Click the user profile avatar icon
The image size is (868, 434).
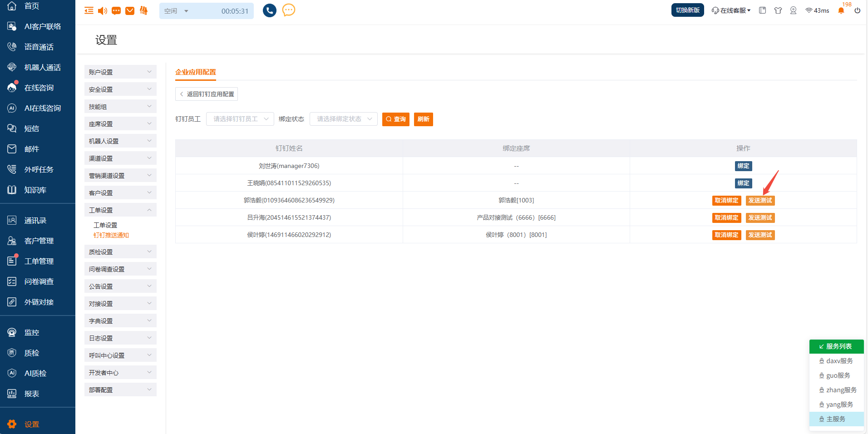(793, 10)
